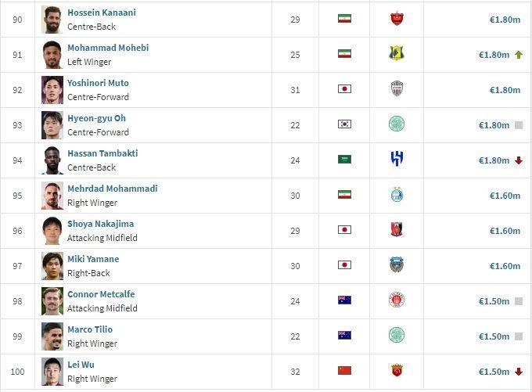Click the South Korea flag icon
532x392 pixels.
(x=344, y=124)
